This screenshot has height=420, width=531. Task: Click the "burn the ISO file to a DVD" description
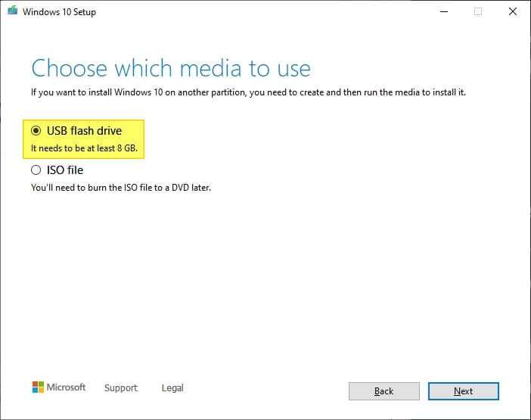point(121,188)
